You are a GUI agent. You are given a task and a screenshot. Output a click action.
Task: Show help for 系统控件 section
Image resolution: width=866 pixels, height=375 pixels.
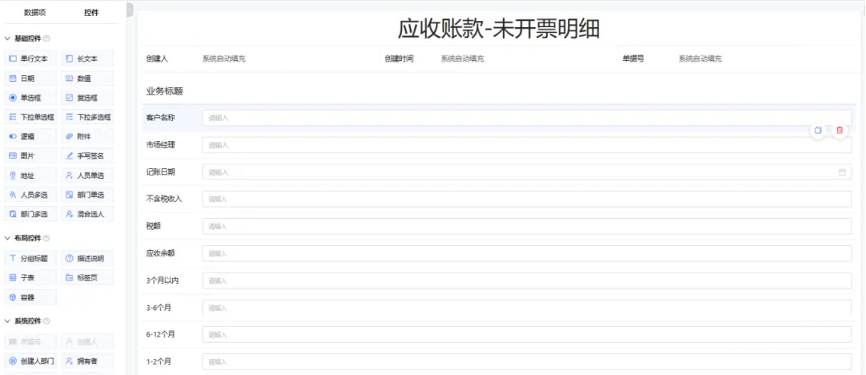[46, 321]
